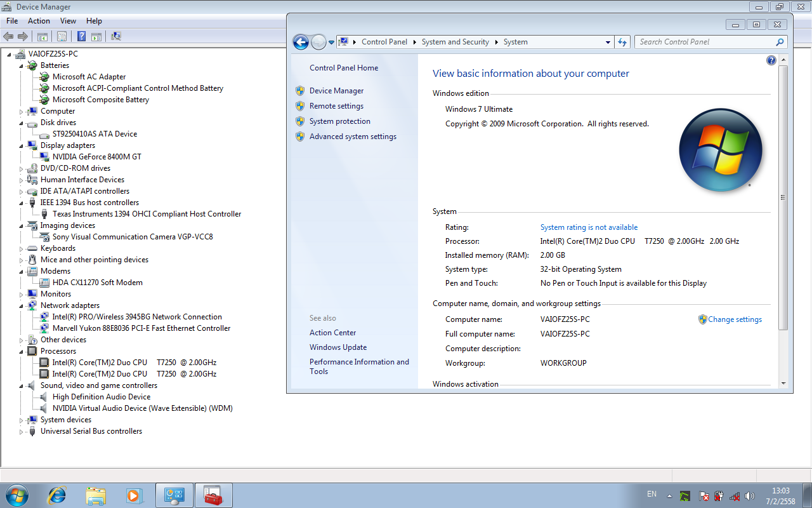This screenshot has width=812, height=508.
Task: Click the address bar refresh icon
Action: point(622,42)
